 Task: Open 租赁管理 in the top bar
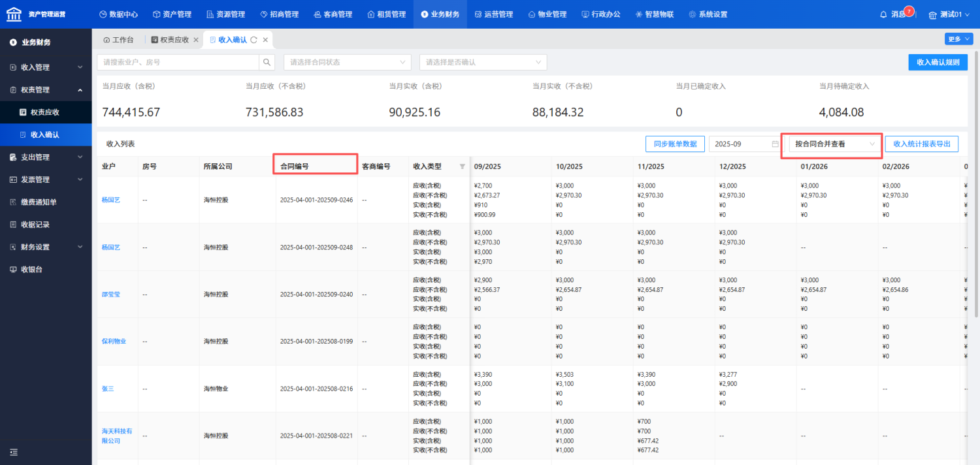click(386, 14)
